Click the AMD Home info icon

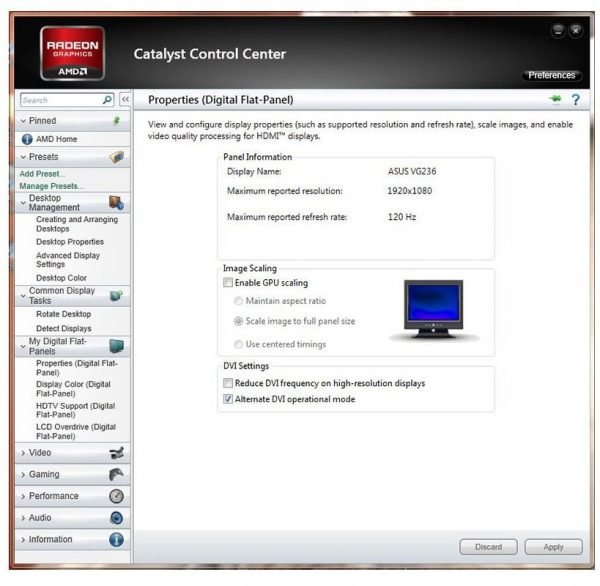pyautogui.click(x=27, y=139)
